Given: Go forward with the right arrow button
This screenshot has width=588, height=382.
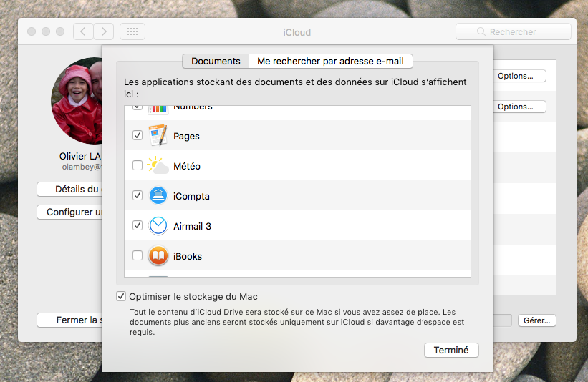Looking at the screenshot, I should point(104,31).
